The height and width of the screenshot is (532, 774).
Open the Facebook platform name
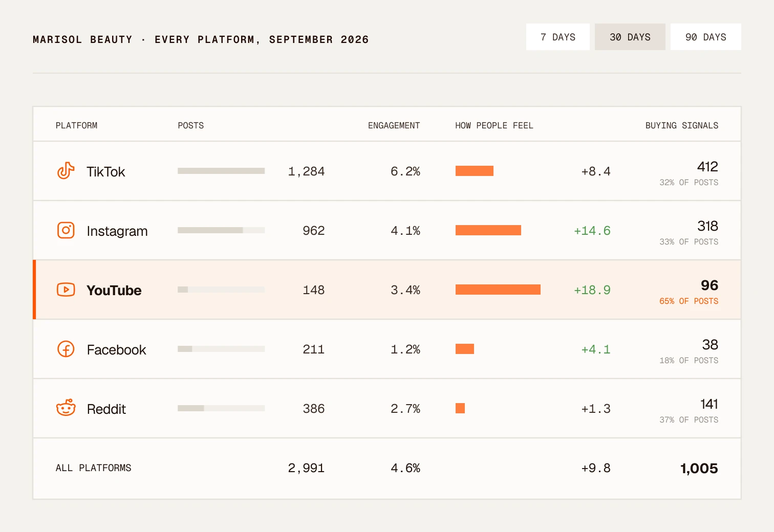click(x=116, y=349)
